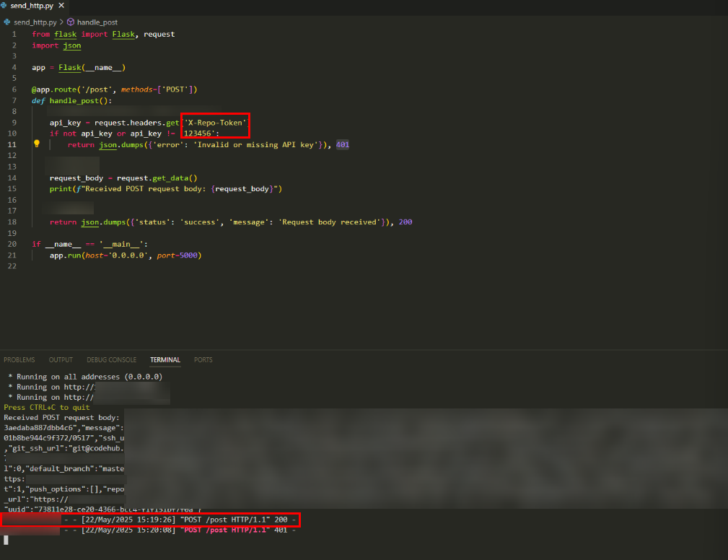The image size is (728, 560).
Task: Open the DEBUG CONSOLE panel tab
Action: (111, 360)
